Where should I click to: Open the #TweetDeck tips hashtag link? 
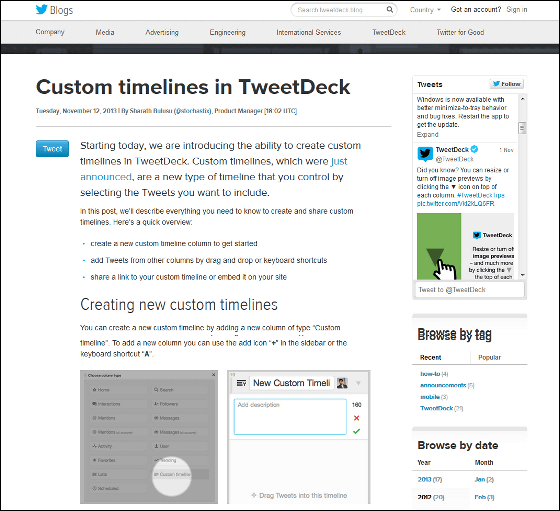(x=480, y=195)
